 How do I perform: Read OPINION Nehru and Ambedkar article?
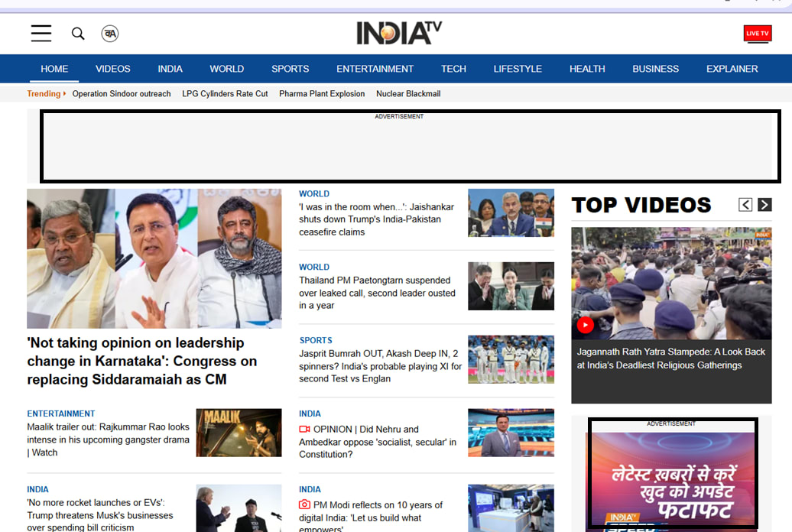[378, 442]
